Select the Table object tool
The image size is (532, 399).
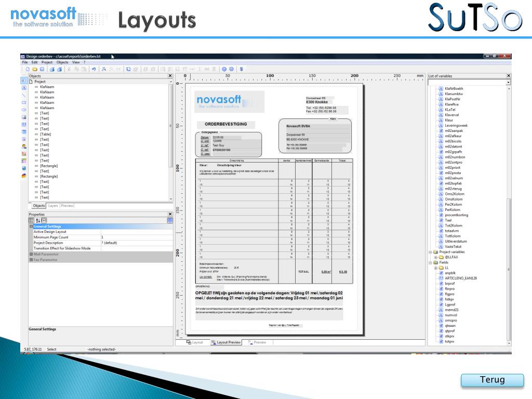(24, 132)
